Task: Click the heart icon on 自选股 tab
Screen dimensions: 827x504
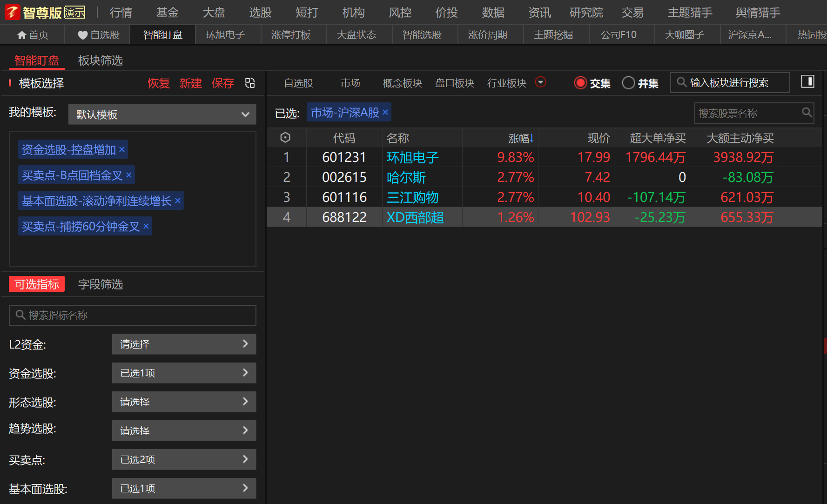Action: pyautogui.click(x=83, y=35)
